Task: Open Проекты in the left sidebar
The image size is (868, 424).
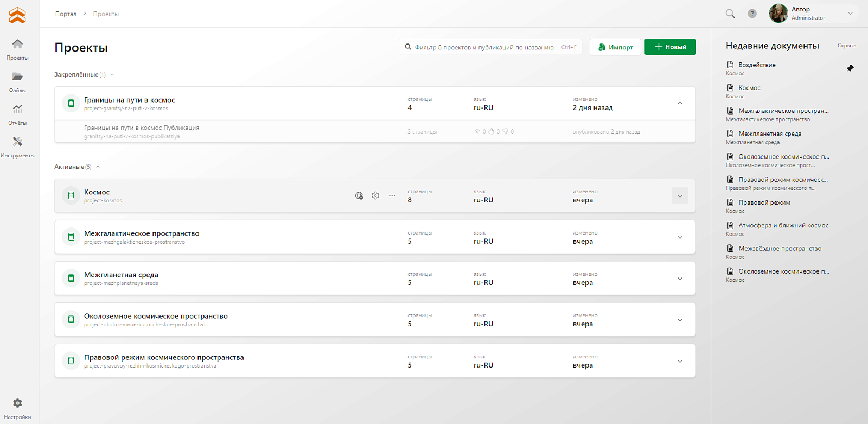Action: click(x=17, y=49)
